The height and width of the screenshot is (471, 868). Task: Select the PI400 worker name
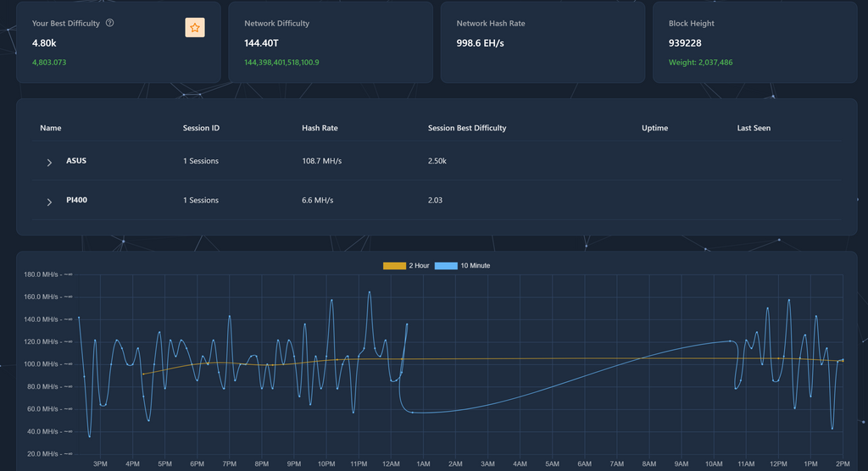(x=78, y=200)
